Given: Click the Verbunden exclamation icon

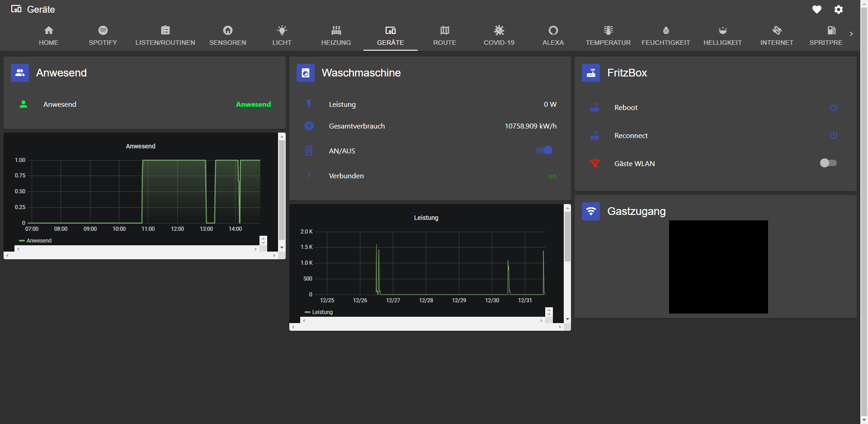Looking at the screenshot, I should point(309,176).
